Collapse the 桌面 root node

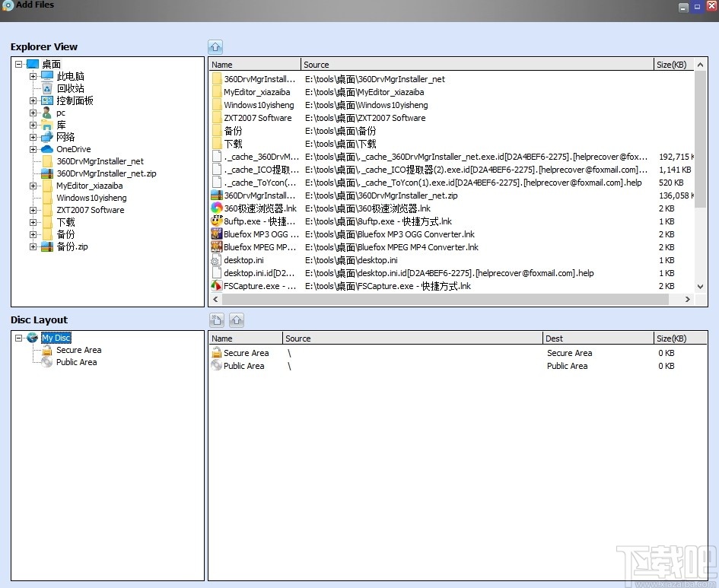17,63
